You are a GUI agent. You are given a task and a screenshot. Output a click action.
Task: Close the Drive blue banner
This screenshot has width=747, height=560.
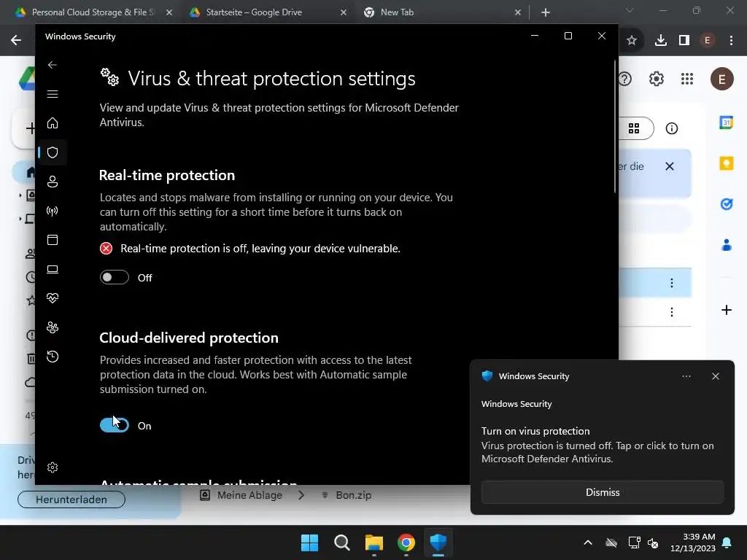click(x=670, y=166)
